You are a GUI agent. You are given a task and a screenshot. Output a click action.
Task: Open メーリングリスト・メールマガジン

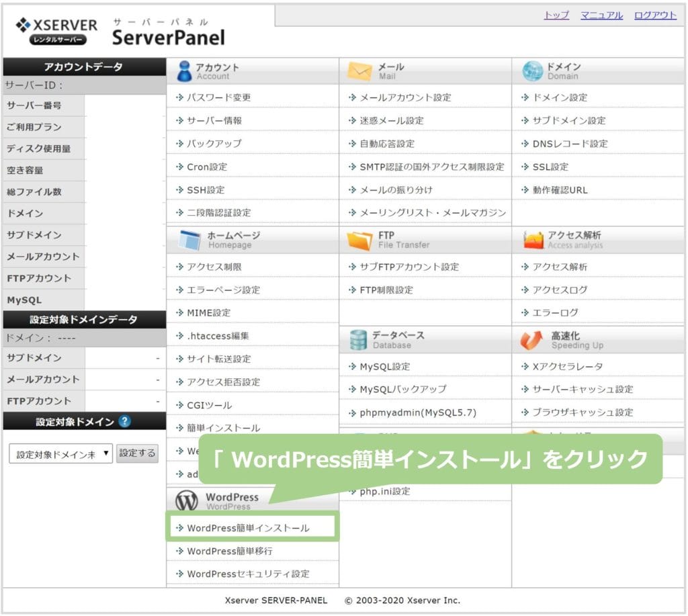coord(433,213)
